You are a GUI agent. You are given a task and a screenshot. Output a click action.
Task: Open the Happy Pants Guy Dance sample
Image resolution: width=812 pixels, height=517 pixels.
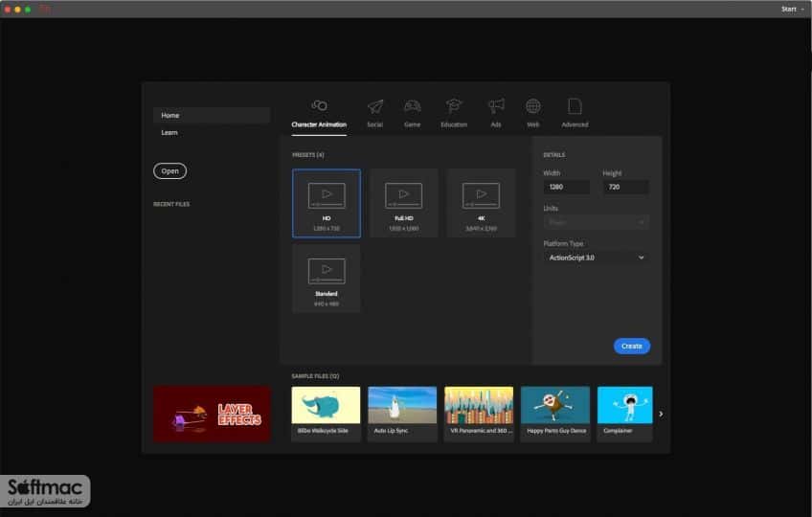pos(555,414)
